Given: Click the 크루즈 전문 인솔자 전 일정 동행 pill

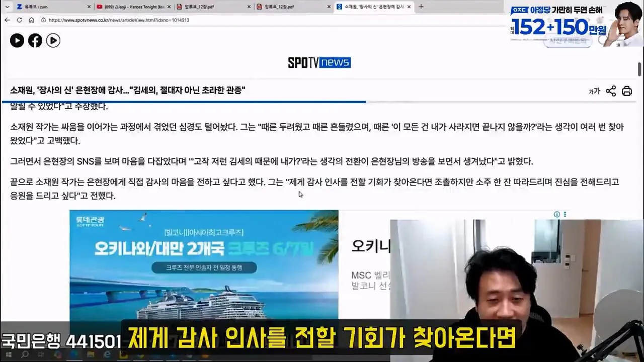Looking at the screenshot, I should (204, 267).
